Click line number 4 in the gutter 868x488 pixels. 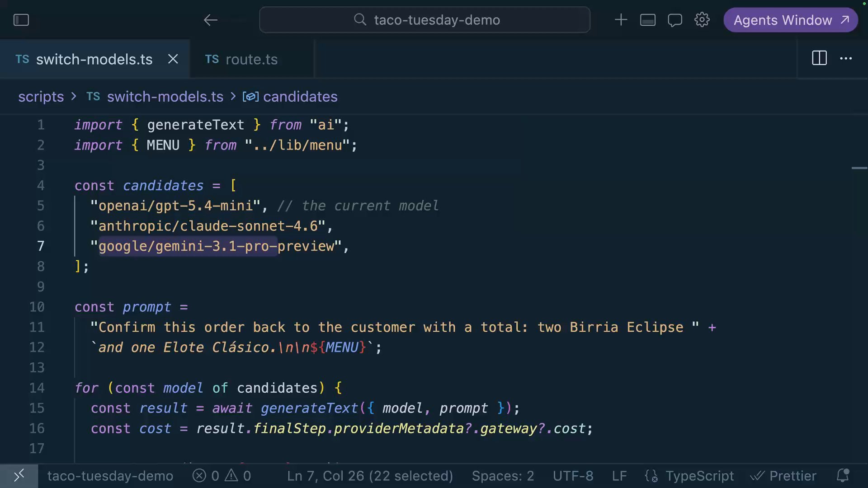point(41,186)
